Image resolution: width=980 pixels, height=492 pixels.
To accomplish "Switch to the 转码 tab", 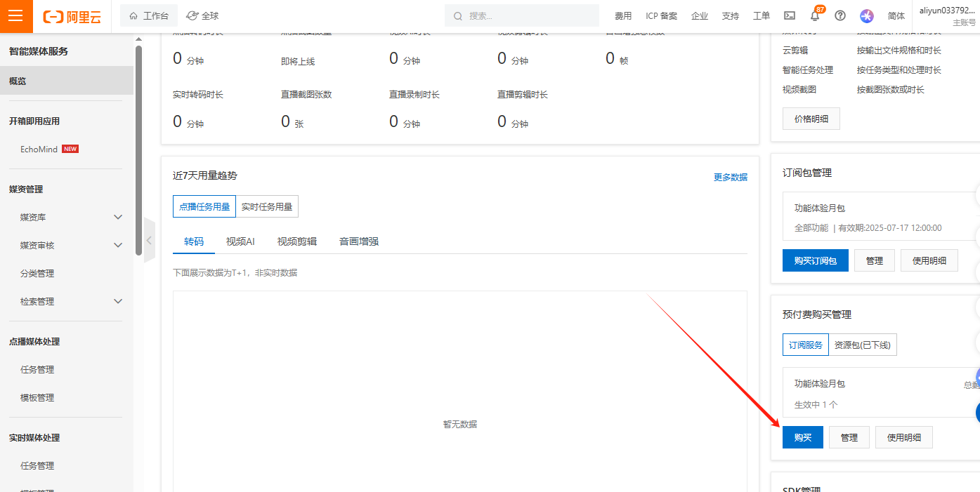I will click(194, 241).
